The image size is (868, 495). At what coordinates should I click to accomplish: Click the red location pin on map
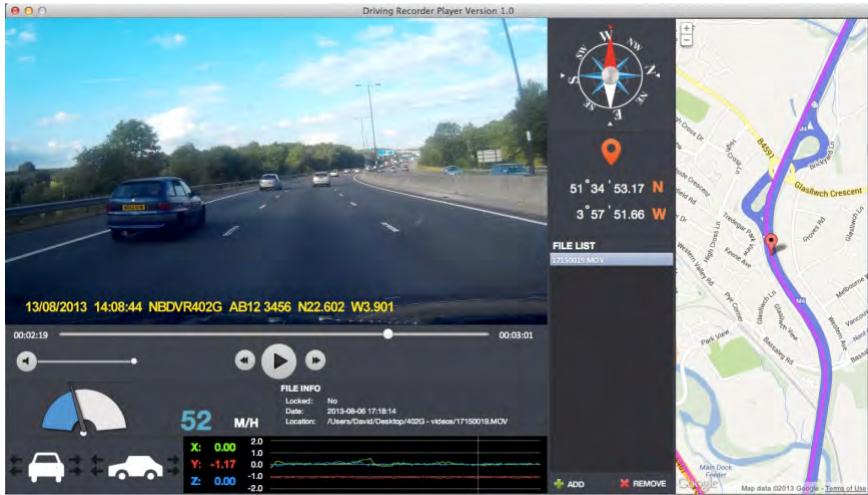[x=771, y=244]
